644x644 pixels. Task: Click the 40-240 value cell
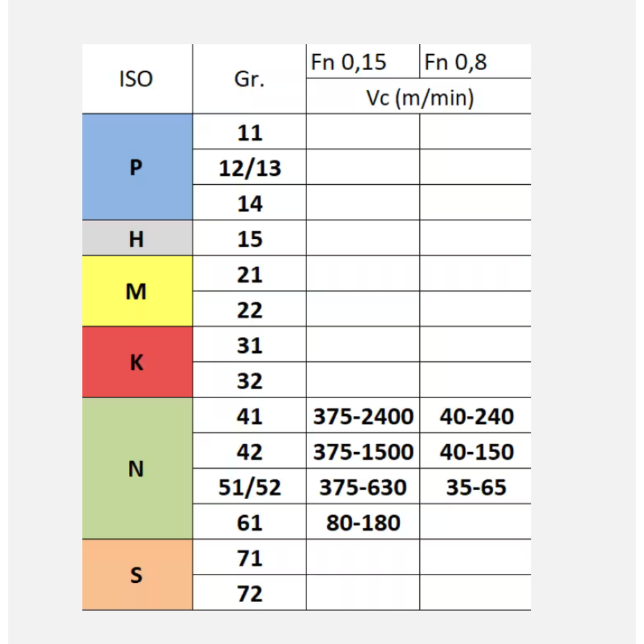tap(477, 417)
